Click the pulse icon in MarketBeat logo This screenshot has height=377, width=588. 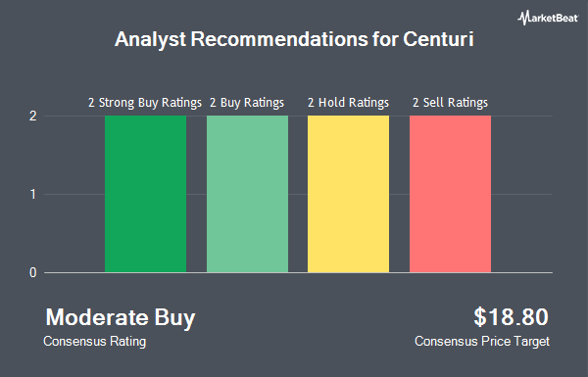[523, 18]
